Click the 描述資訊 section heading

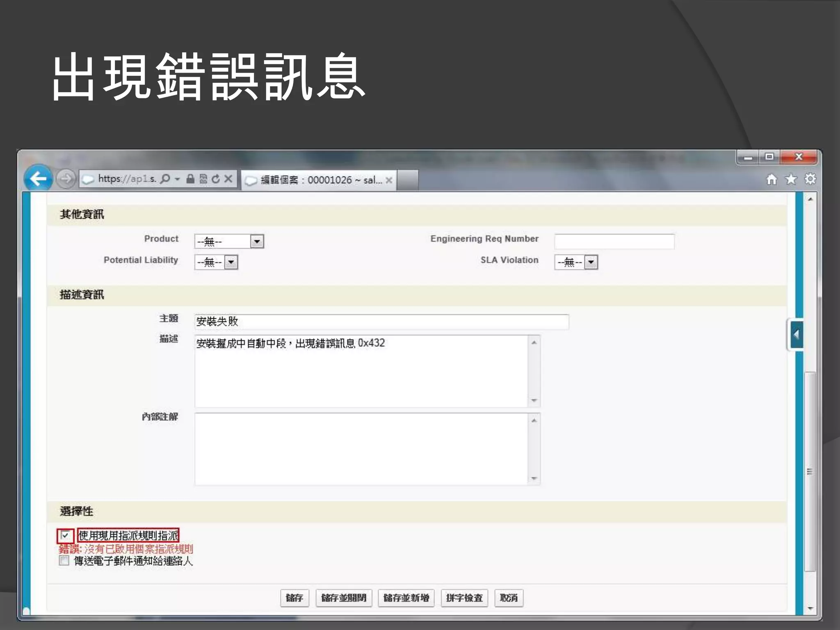pyautogui.click(x=82, y=294)
